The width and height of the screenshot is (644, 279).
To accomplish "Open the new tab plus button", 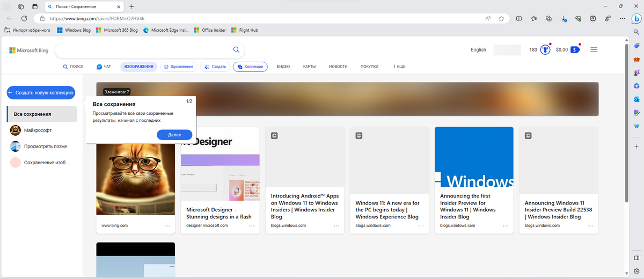I will (132, 6).
